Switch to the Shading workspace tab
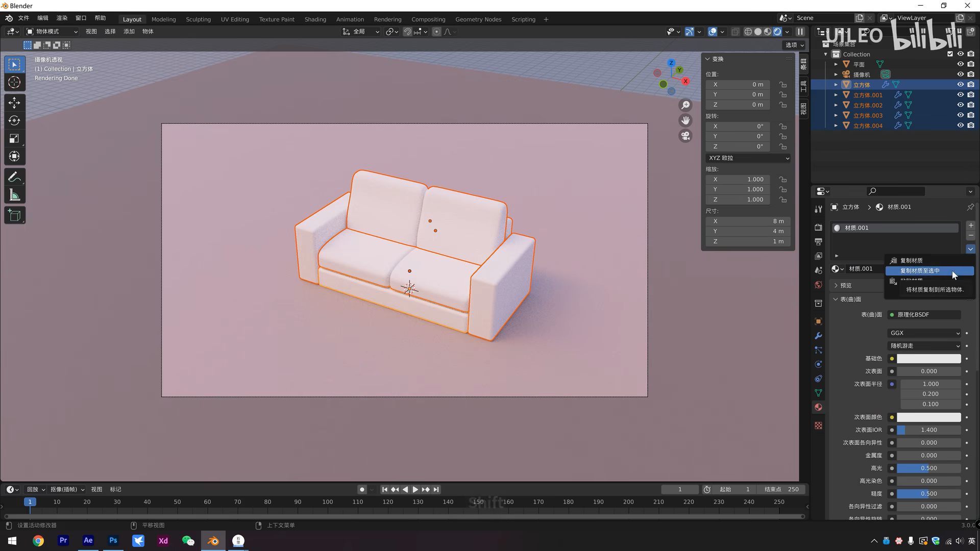 pos(315,19)
